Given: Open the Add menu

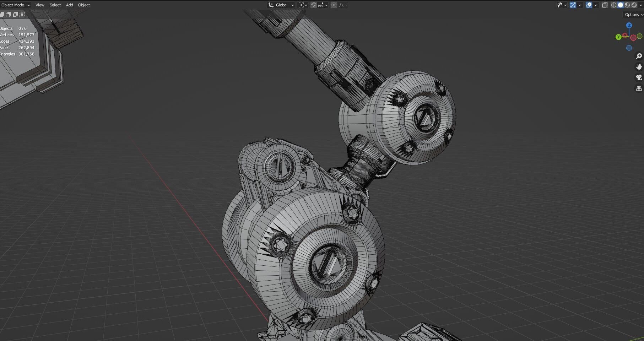Looking at the screenshot, I should click(x=70, y=5).
